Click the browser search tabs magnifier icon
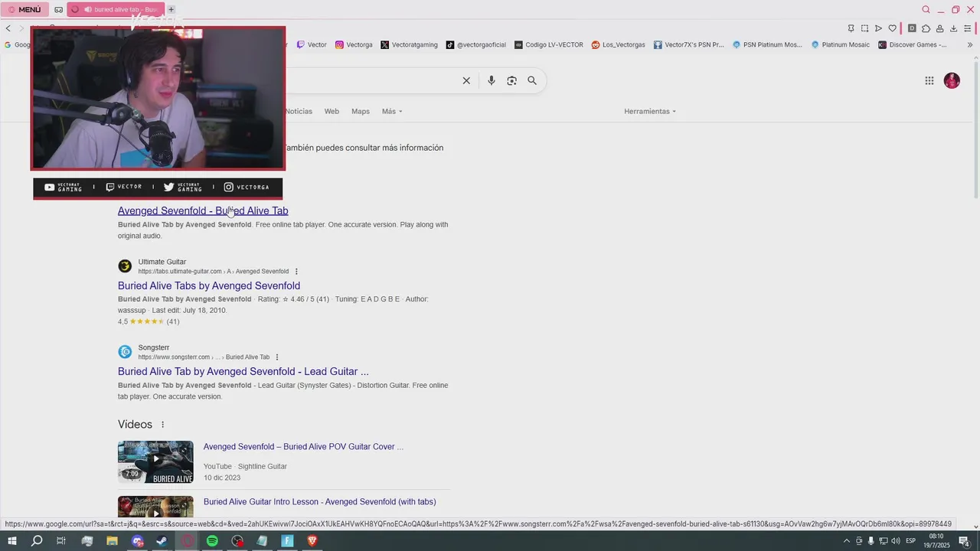This screenshot has height=551, width=980. coord(926,10)
